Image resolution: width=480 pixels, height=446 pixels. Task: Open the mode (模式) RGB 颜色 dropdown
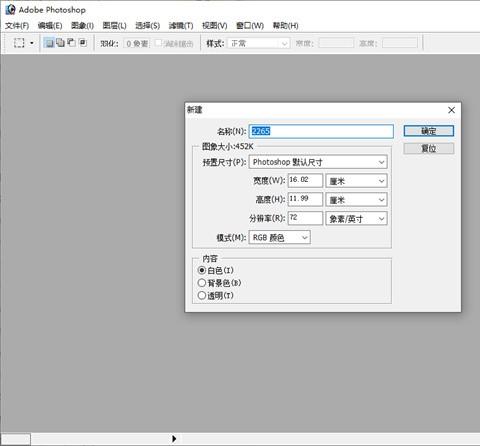pyautogui.click(x=280, y=237)
